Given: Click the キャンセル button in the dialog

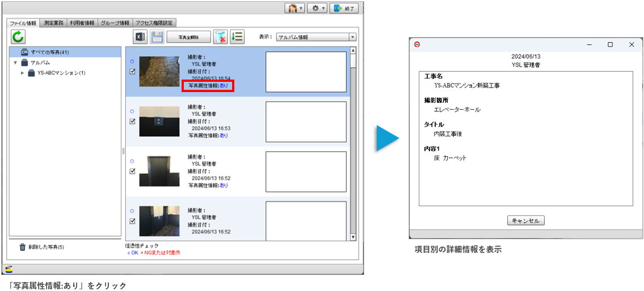Looking at the screenshot, I should point(525,221).
